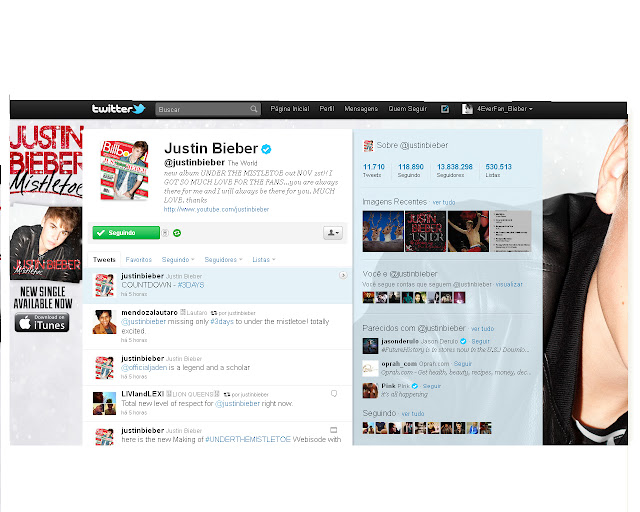
Task: Click the verified badge beside Justin Bieber
Action: click(266, 149)
